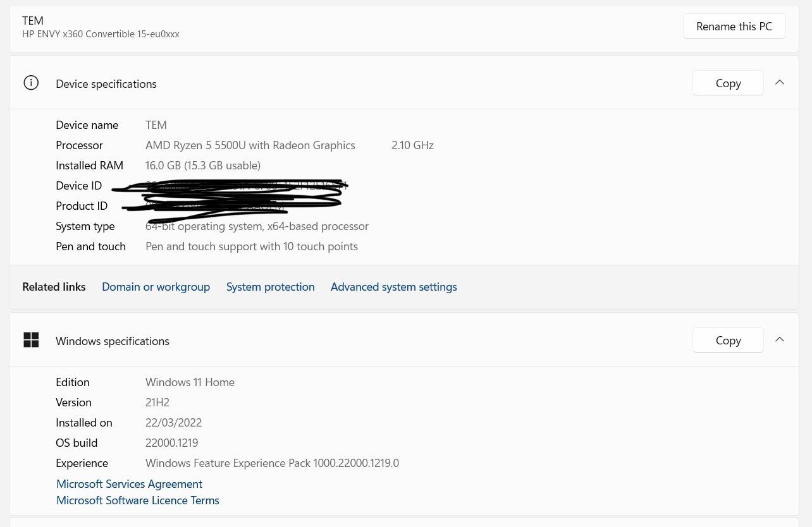Screen dimensions: 812x527
Task: Open Advanced system settings link
Action: click(393, 287)
